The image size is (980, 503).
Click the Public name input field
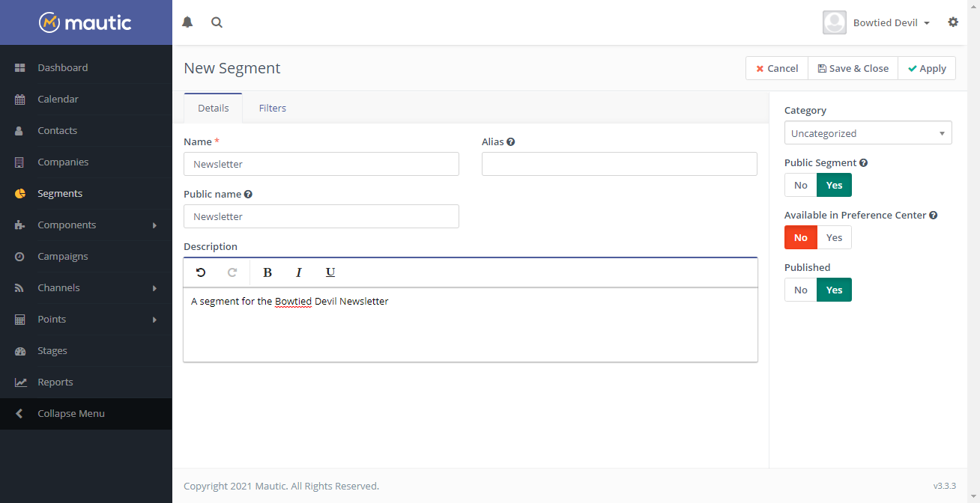321,216
